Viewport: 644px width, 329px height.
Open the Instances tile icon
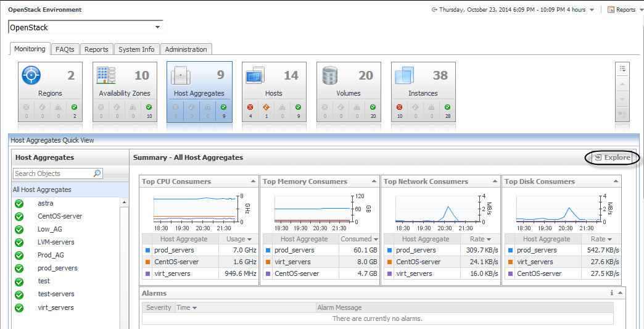(404, 76)
